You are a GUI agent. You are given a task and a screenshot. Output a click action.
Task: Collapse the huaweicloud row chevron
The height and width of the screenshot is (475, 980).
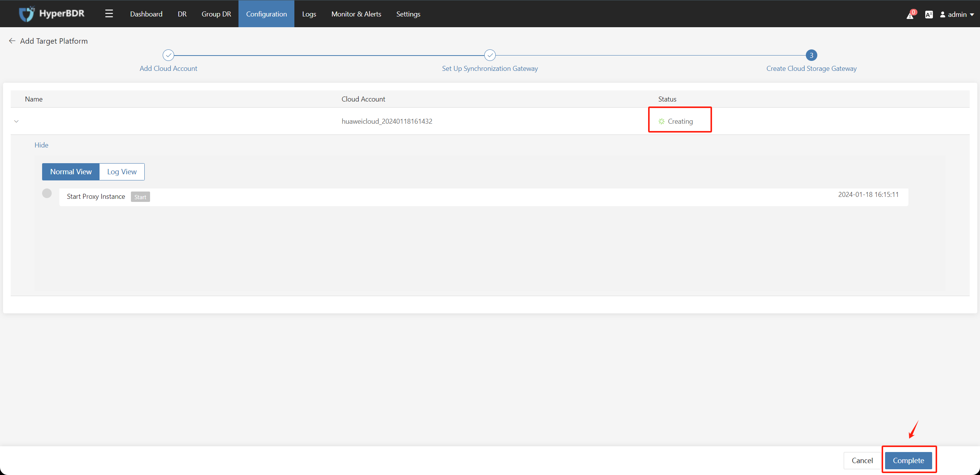[16, 121]
